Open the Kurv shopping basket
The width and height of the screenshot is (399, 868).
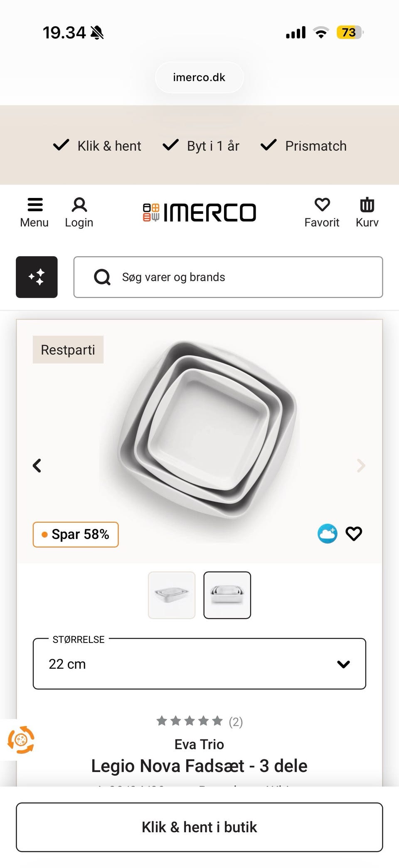[367, 212]
